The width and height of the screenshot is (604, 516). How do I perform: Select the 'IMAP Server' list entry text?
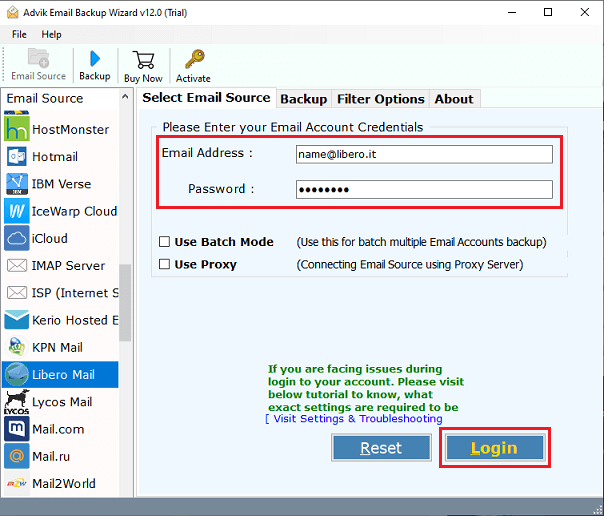point(68,266)
